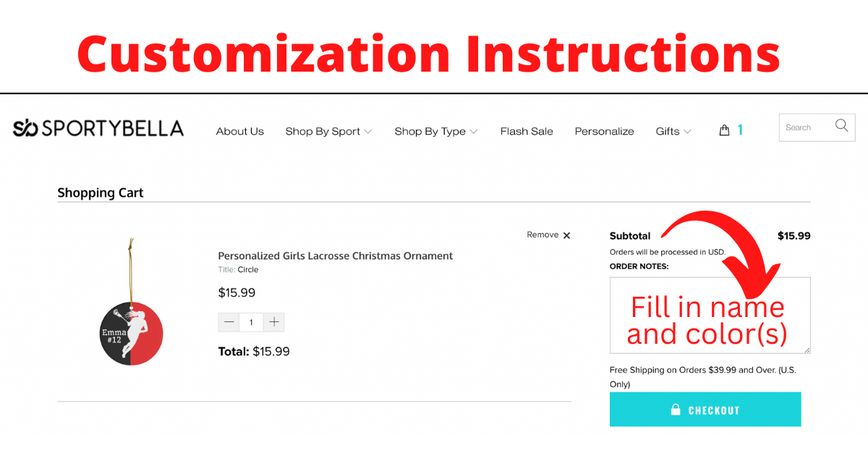Navigate to the Personalize page

[604, 132]
